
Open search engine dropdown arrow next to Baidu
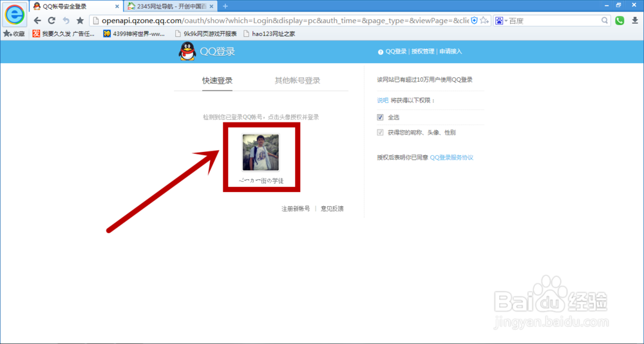[x=506, y=21]
